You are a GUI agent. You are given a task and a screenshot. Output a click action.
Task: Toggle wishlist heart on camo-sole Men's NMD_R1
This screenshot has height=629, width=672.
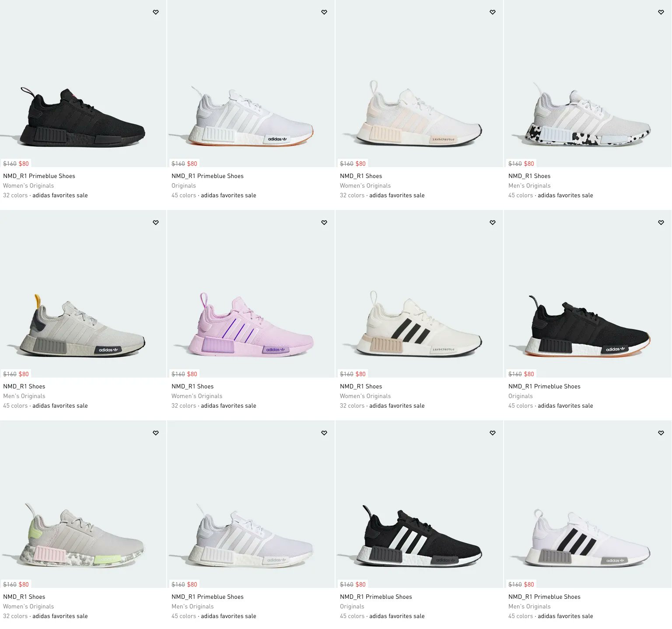click(661, 12)
